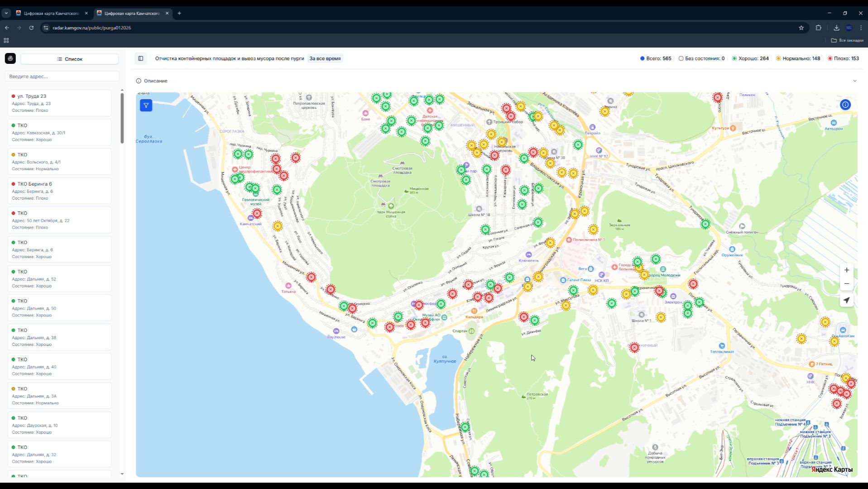Select ТКО Дальняя, д. 38 entry
This screenshot has height=489, width=868.
(x=59, y=337)
